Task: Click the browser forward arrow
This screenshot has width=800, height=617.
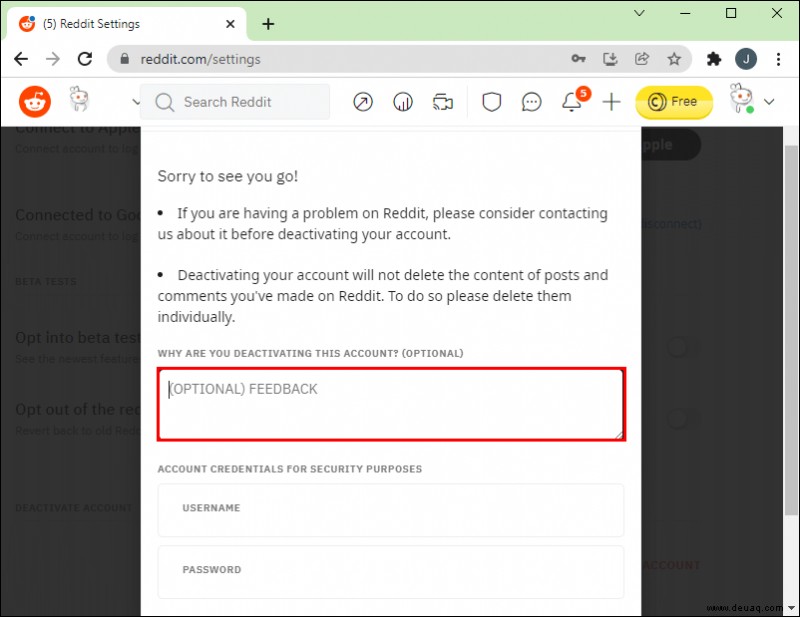Action: (x=53, y=59)
